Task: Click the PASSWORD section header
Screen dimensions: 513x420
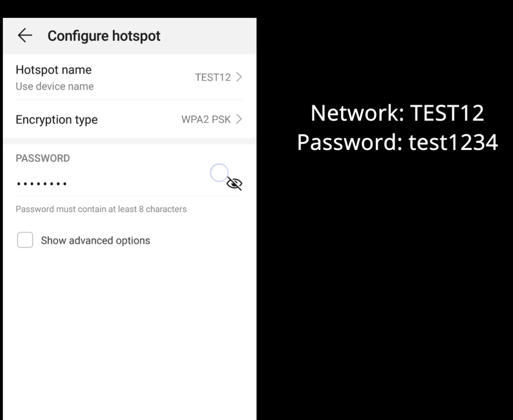Action: point(43,158)
